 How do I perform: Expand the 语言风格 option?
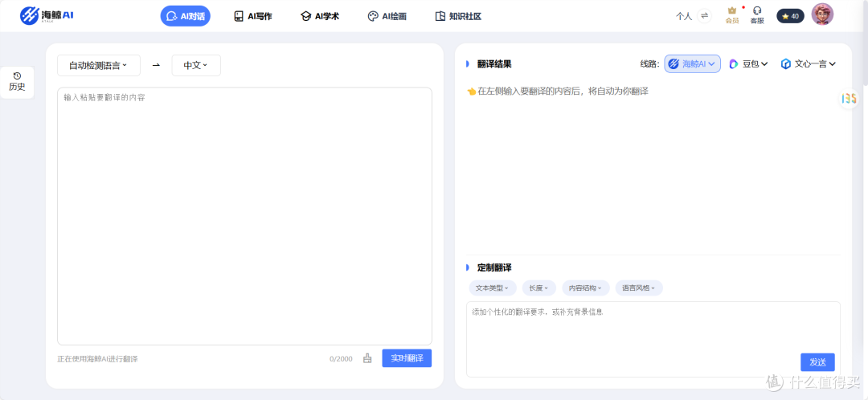pyautogui.click(x=639, y=288)
